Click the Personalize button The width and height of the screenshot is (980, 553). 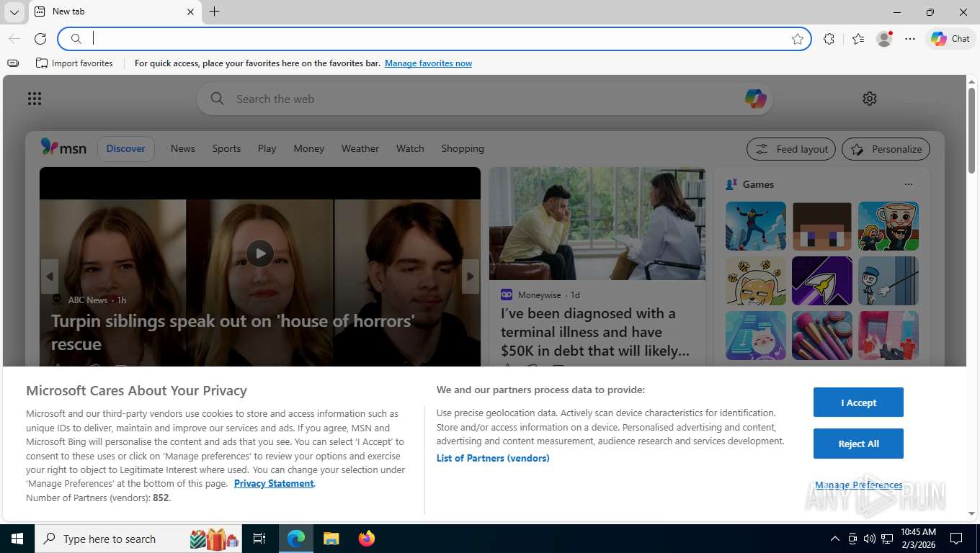click(886, 149)
